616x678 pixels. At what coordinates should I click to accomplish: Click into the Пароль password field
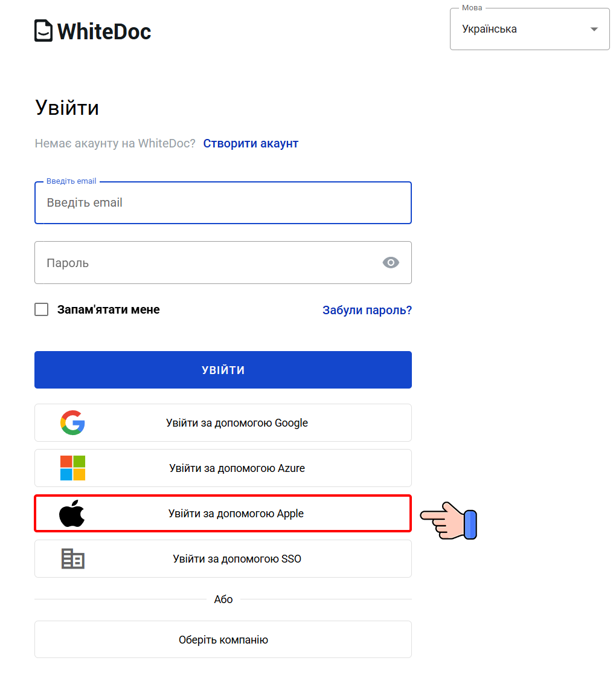[205, 263]
